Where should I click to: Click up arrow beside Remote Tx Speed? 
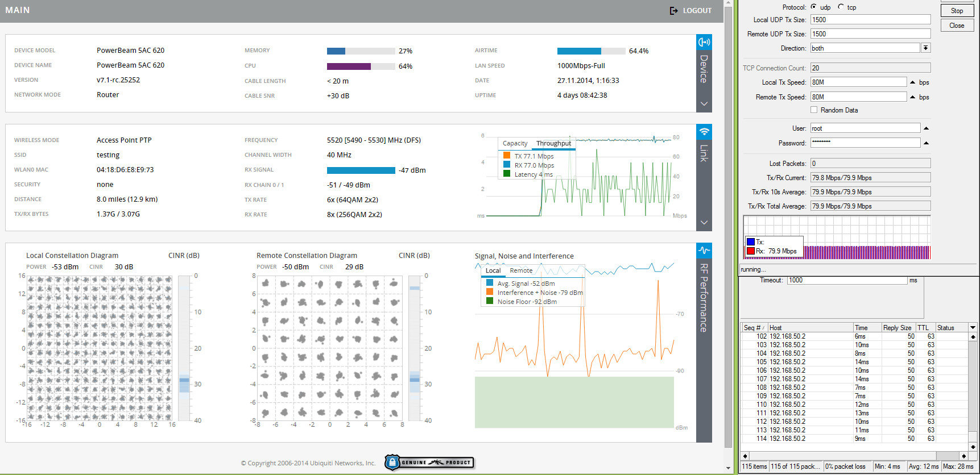coord(913,97)
